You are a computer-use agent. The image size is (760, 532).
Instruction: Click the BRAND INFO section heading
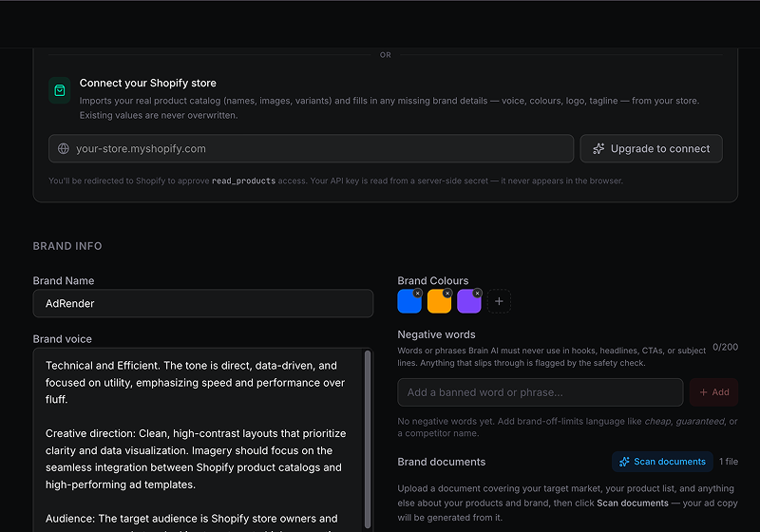67,246
